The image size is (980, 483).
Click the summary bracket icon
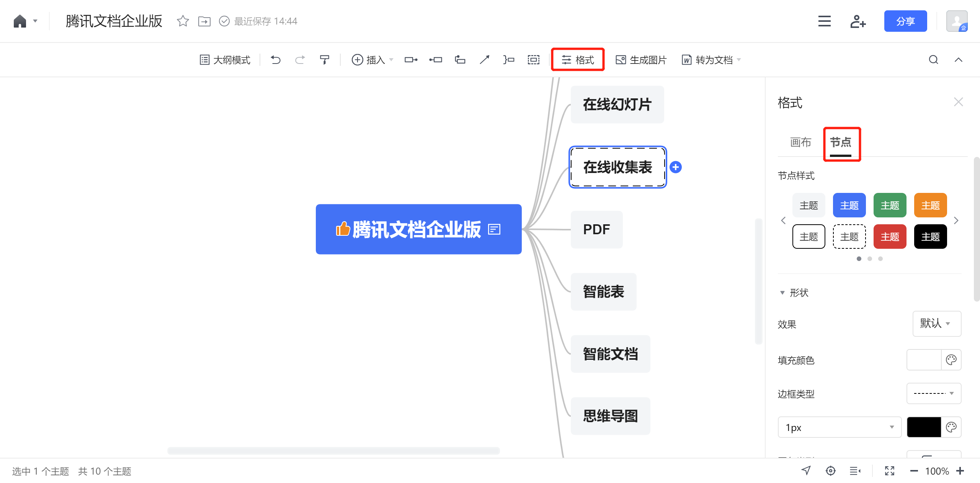[x=509, y=60]
